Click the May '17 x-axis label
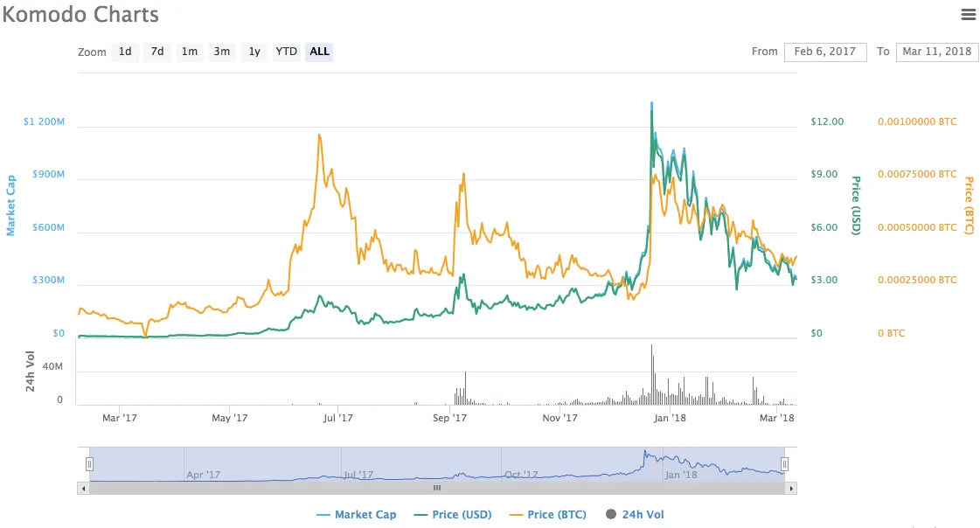 click(x=229, y=418)
